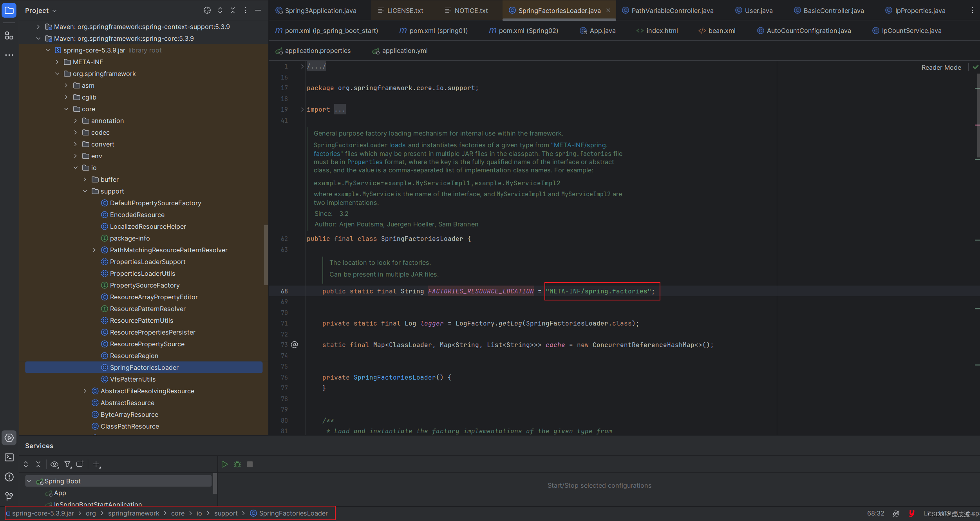Expand the asm package

coord(66,85)
